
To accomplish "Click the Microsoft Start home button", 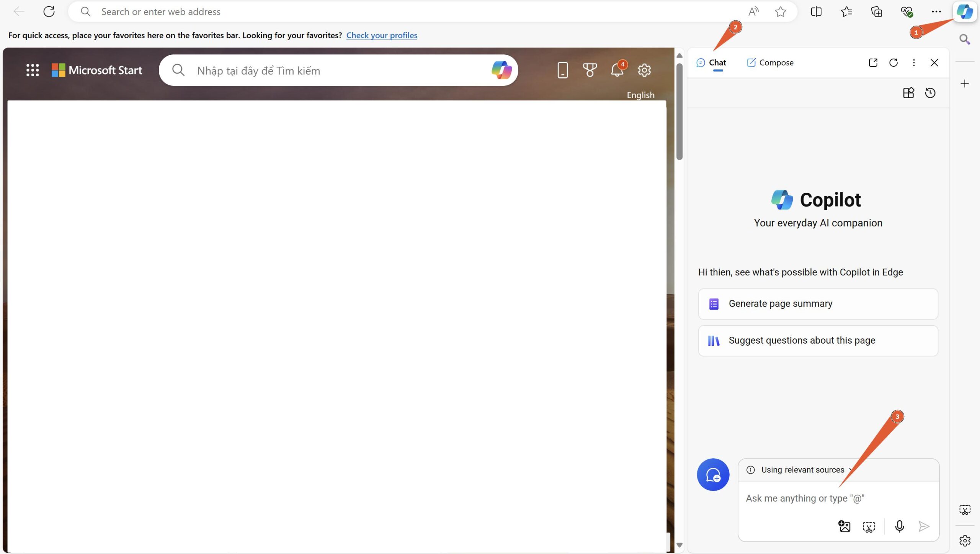I will pyautogui.click(x=98, y=70).
